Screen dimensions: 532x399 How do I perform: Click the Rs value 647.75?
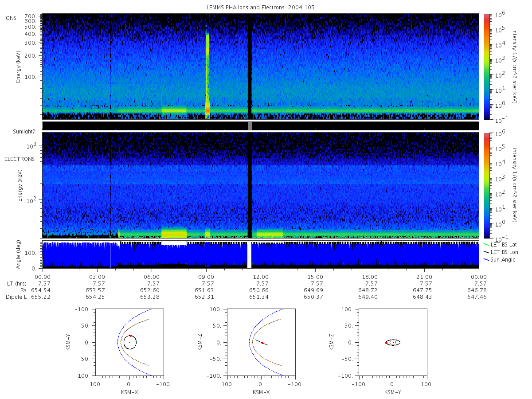[x=422, y=290]
